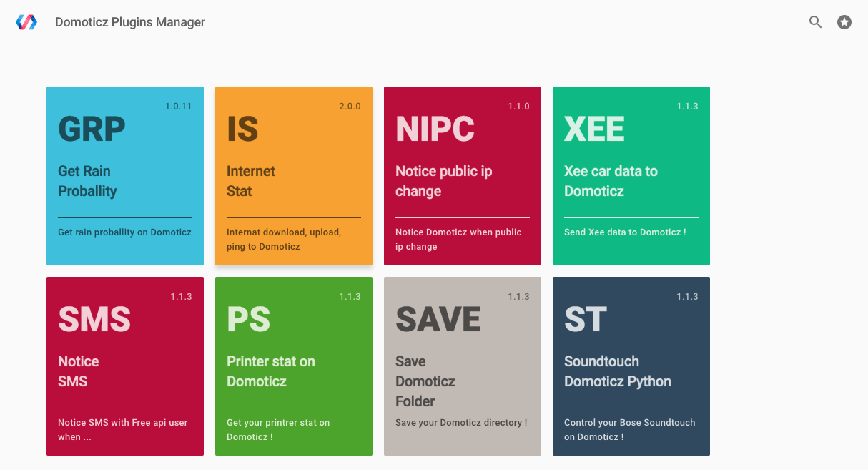868x470 pixels.
Task: Click the Internet Stat heading
Action: point(251,181)
